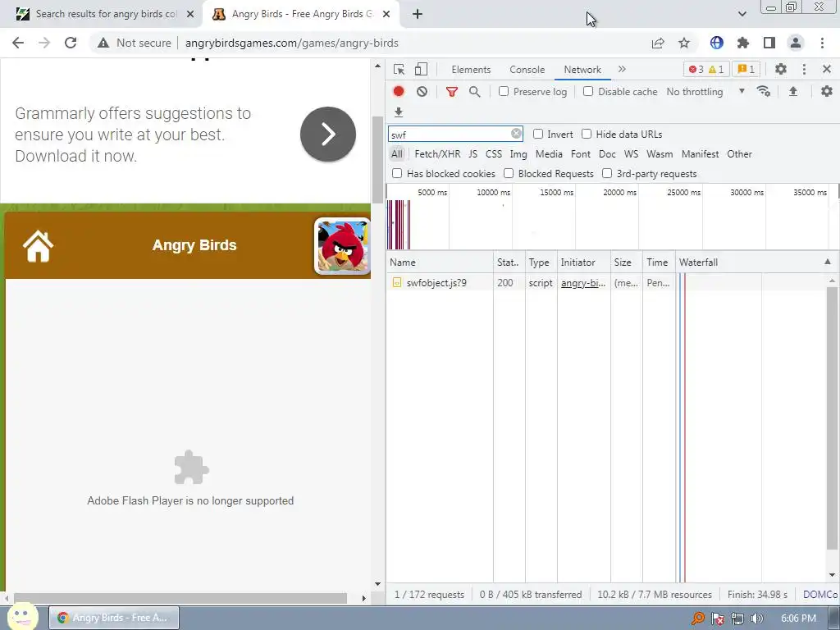840x630 pixels.
Task: Open the Extensions puzzle icon
Action: (x=743, y=43)
